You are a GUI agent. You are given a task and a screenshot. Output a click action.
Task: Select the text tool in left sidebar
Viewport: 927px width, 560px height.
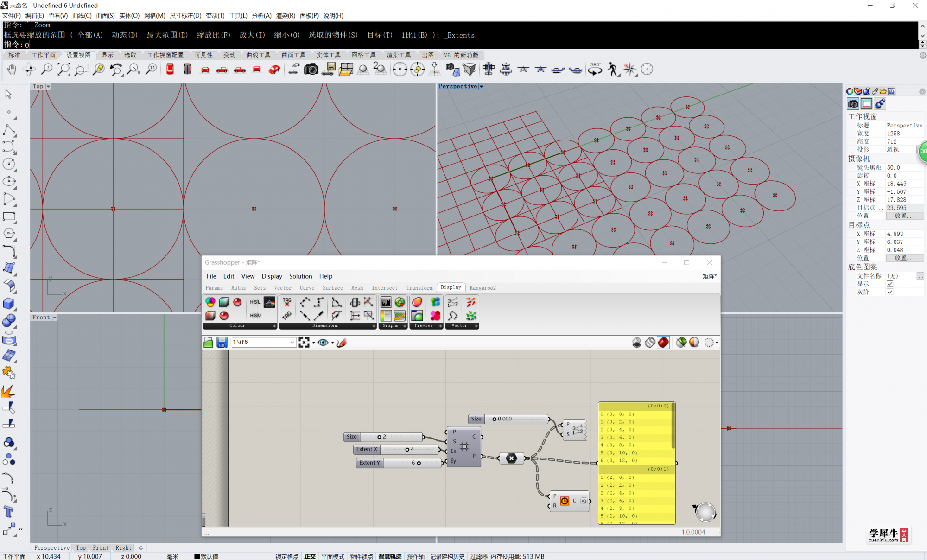coord(8,512)
